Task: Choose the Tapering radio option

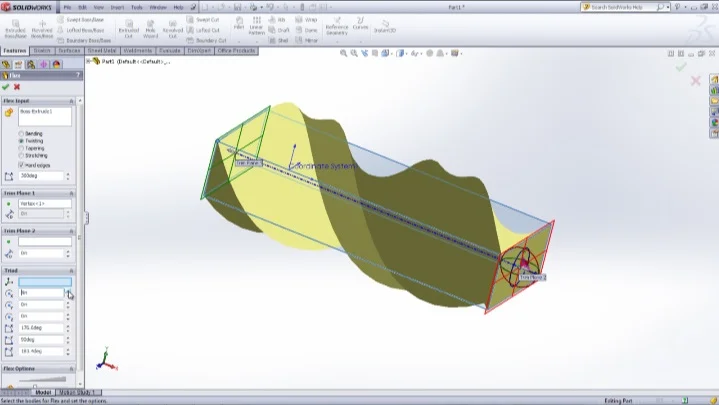Action: coord(21,149)
